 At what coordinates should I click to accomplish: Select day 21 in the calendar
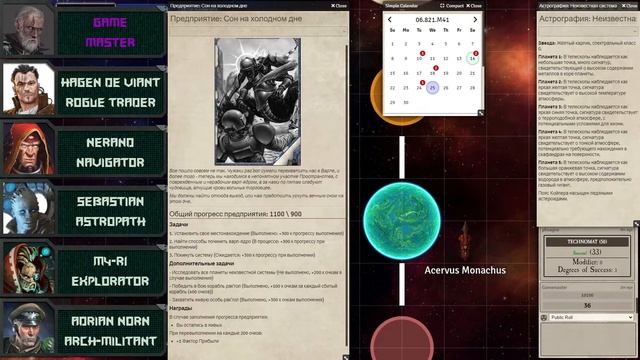click(x=472, y=73)
